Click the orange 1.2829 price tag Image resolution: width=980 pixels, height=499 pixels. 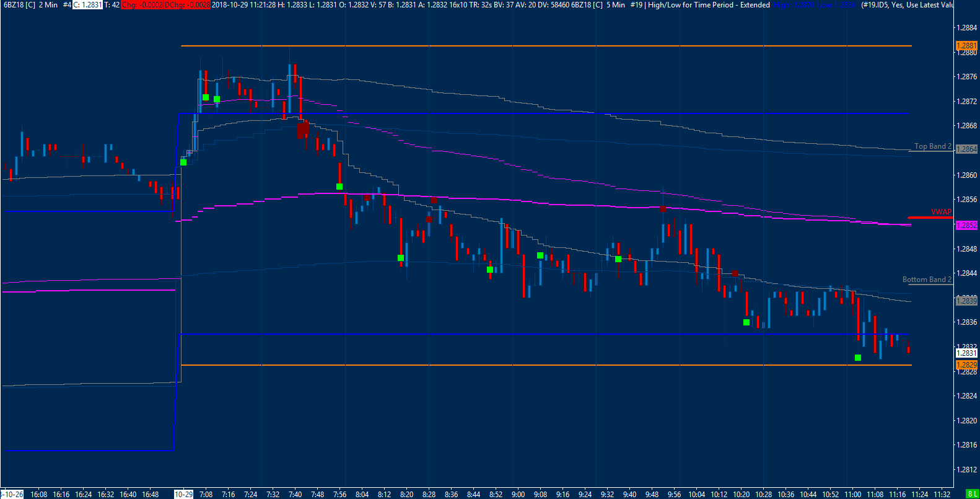click(966, 365)
